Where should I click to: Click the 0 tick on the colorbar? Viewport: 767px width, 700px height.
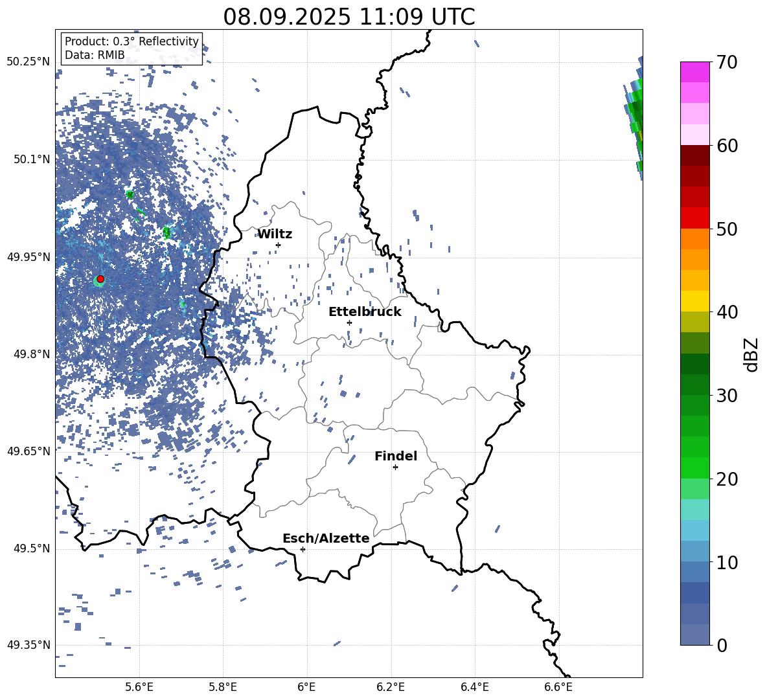[722, 645]
